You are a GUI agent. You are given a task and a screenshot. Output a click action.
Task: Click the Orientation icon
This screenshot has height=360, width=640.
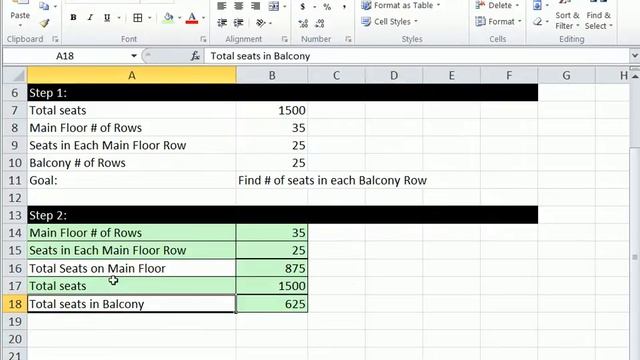coord(260,23)
